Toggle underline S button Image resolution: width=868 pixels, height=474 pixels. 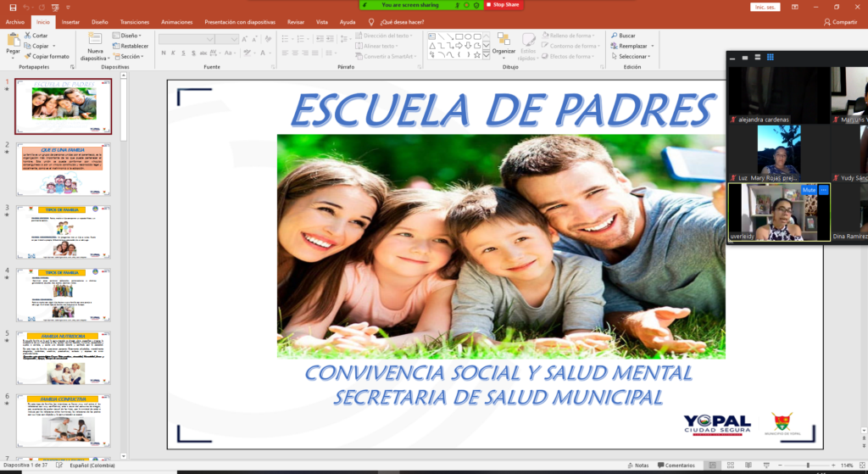pos(183,53)
